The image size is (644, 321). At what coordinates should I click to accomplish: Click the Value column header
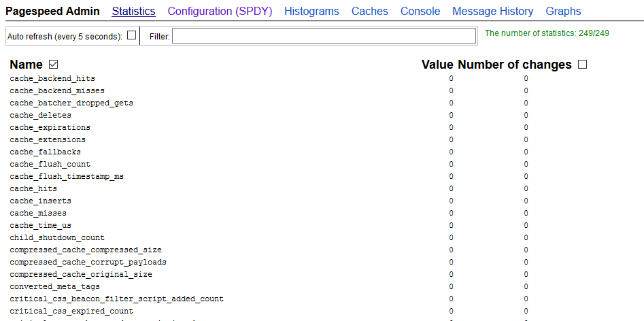pyautogui.click(x=437, y=65)
